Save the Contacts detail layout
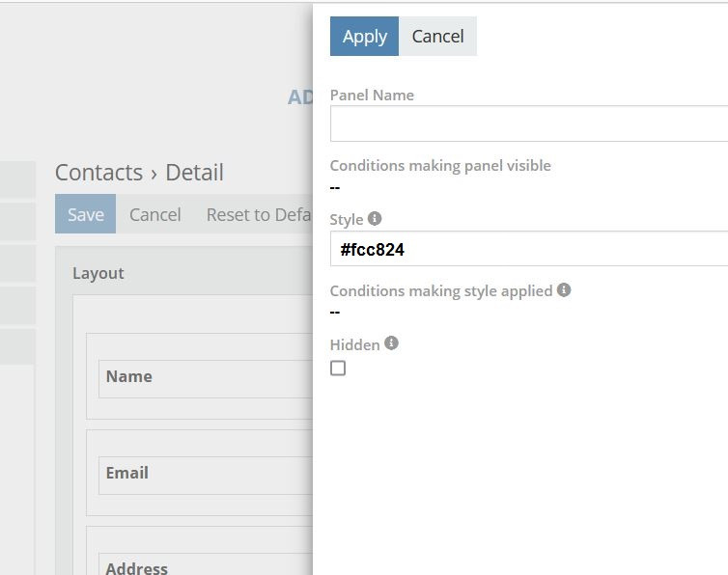This screenshot has height=575, width=728. click(x=85, y=214)
